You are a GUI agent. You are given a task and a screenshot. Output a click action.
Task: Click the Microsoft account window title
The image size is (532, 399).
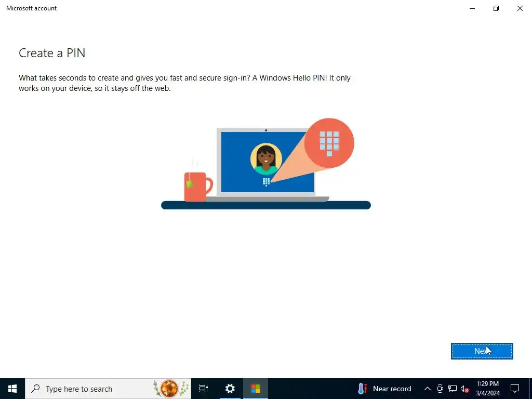click(x=31, y=8)
